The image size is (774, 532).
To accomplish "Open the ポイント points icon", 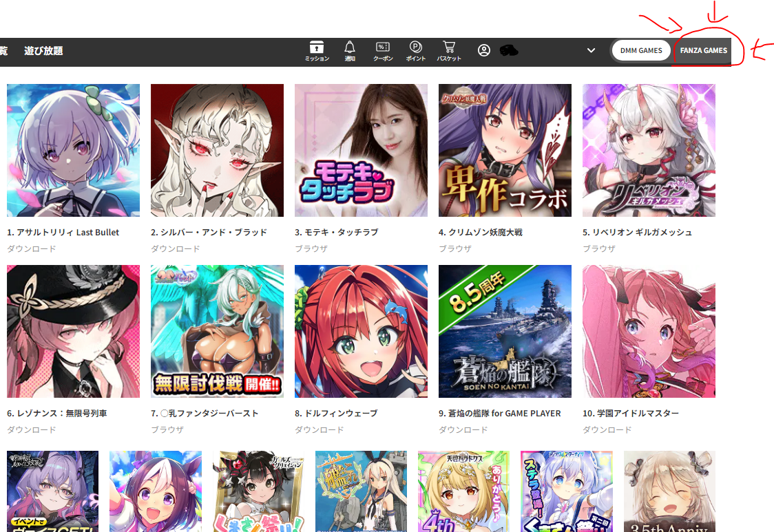I will tap(416, 52).
